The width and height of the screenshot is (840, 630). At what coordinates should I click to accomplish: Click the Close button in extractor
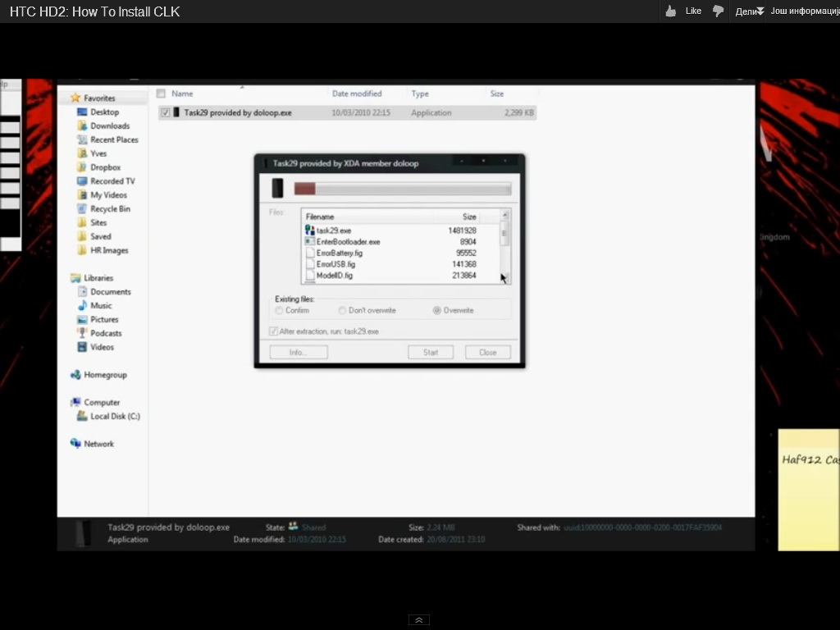(487, 353)
